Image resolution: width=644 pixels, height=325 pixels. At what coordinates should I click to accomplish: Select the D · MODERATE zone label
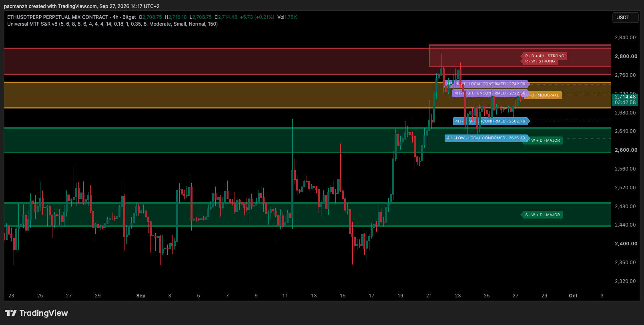[x=544, y=95]
